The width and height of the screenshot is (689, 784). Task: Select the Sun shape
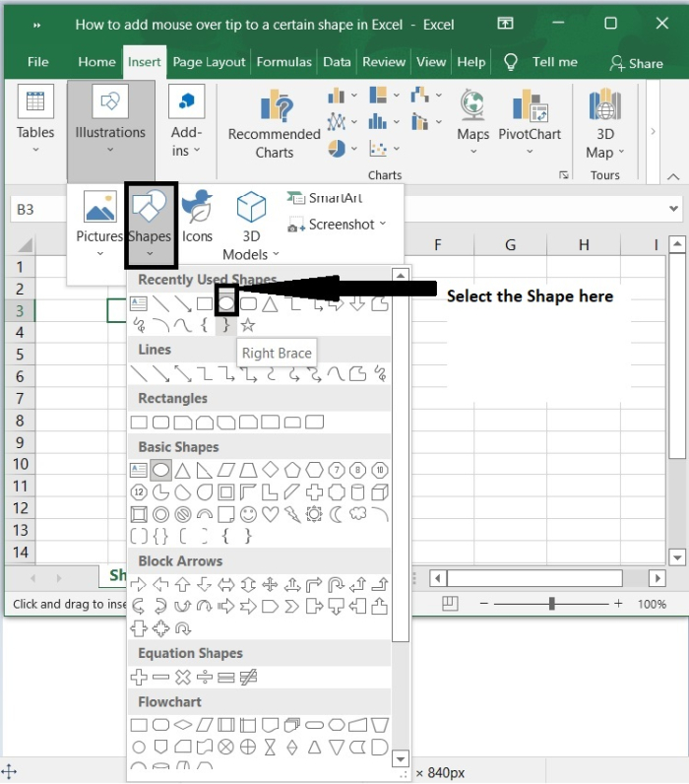point(314,514)
